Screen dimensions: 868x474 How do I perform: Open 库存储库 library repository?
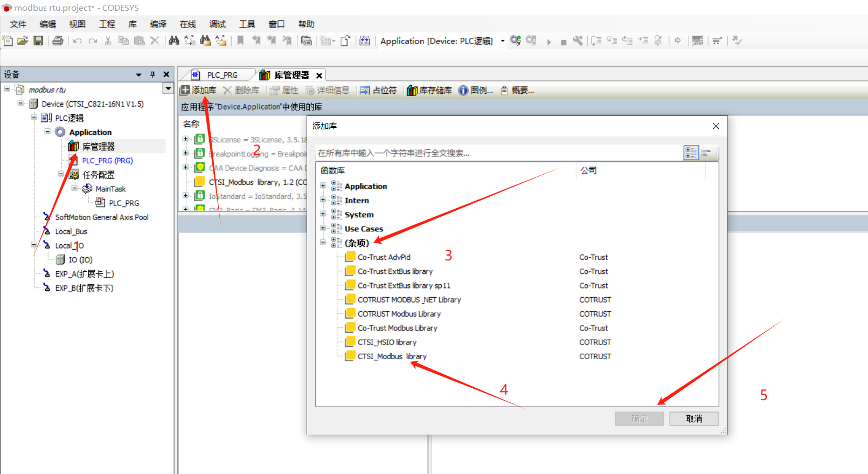pyautogui.click(x=429, y=91)
